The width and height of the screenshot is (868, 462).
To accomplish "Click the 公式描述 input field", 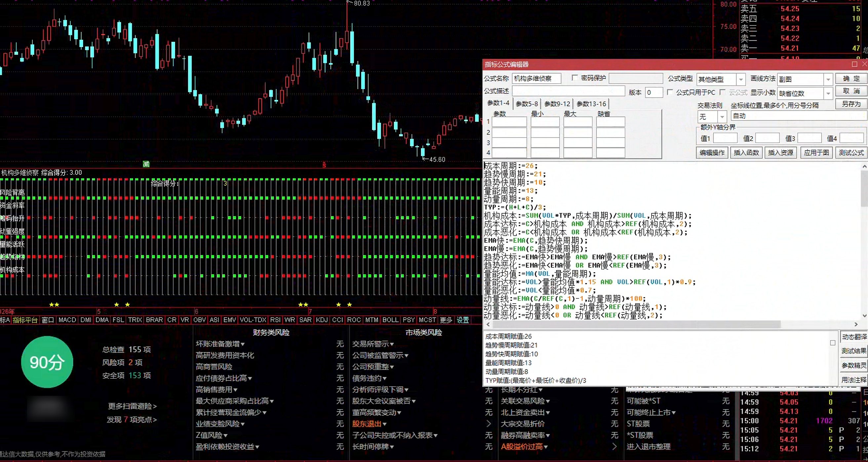I will [x=569, y=91].
